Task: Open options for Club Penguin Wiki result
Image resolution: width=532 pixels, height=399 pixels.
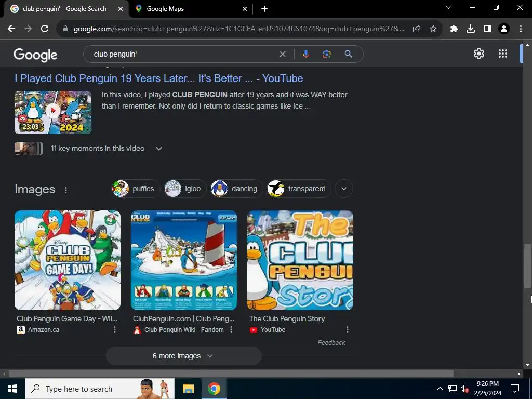Action: 231,329
